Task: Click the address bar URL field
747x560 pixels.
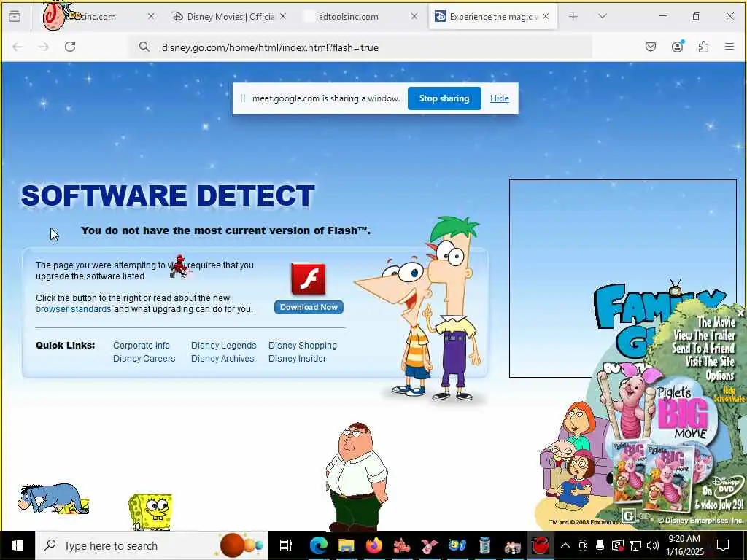Action: [x=360, y=47]
